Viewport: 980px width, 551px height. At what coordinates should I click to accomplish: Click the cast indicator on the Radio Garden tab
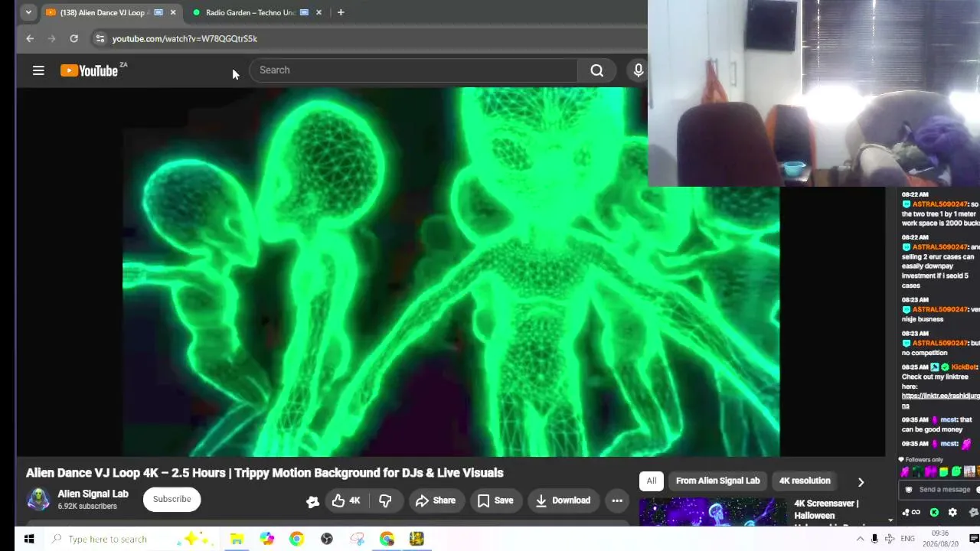(x=304, y=12)
